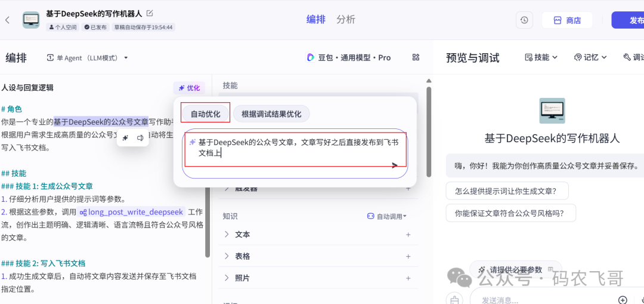
Task: Click the 知识 section label
Action: tap(230, 216)
